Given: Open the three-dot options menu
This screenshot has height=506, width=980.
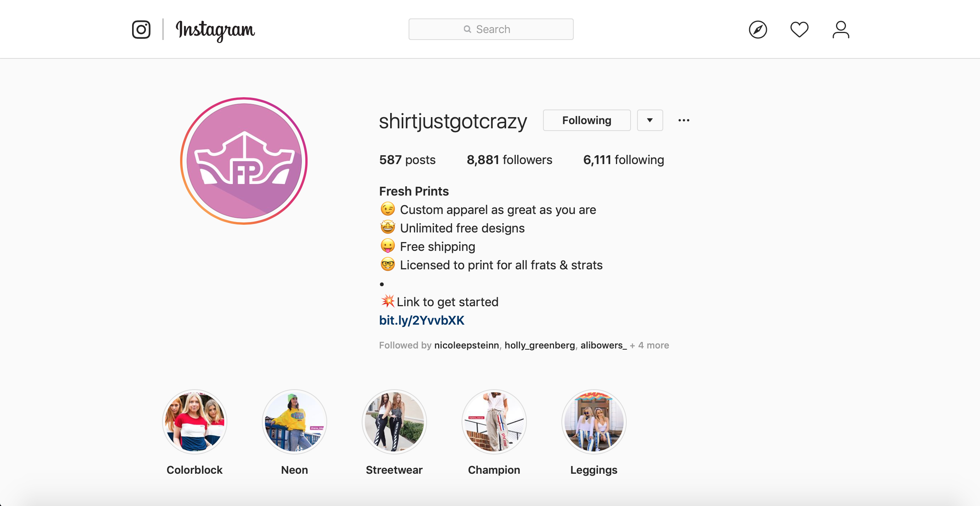Looking at the screenshot, I should click(x=684, y=120).
